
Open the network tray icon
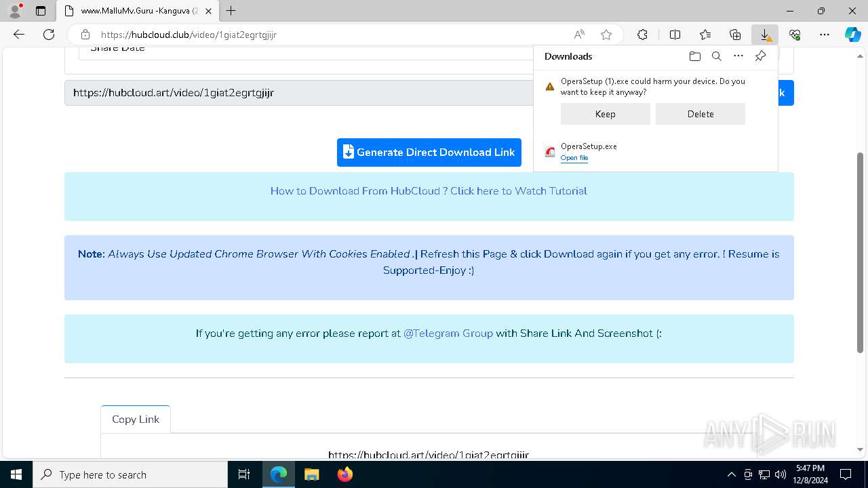coord(764,474)
